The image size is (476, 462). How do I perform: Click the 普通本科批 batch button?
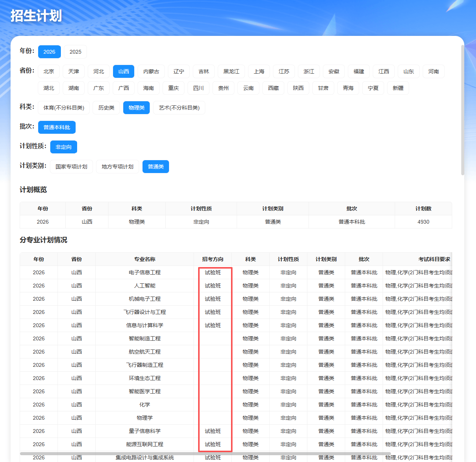[x=57, y=127]
